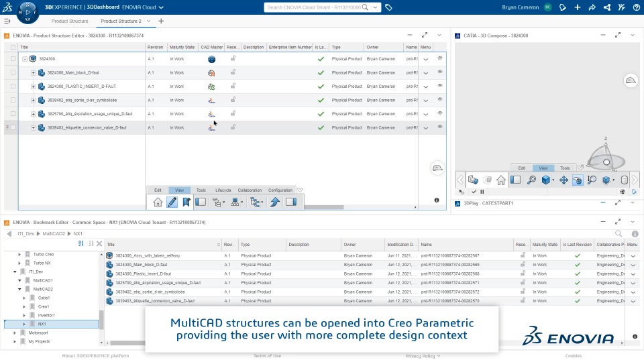The image size is (644, 362).
Task: Check the box for 3839402_etiq_sortie row
Action: 13,100
